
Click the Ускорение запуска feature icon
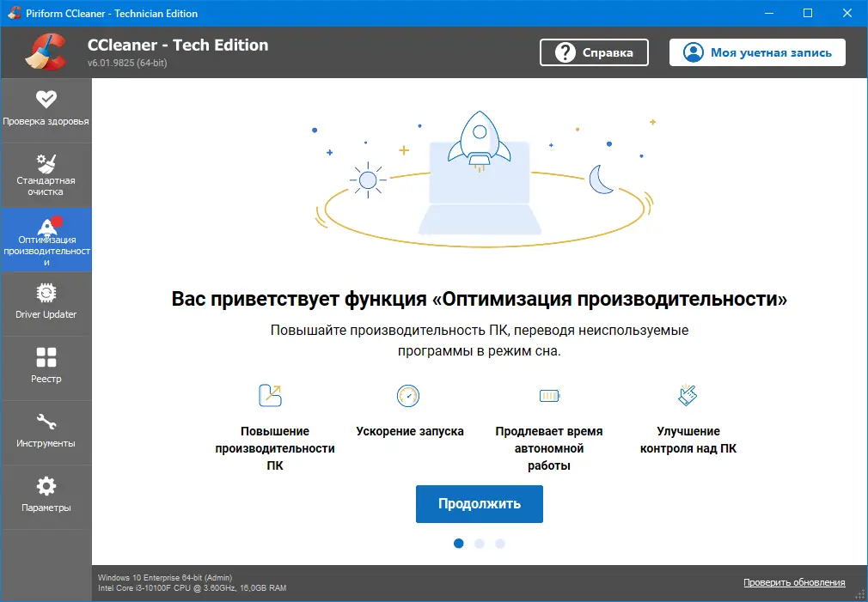click(408, 396)
